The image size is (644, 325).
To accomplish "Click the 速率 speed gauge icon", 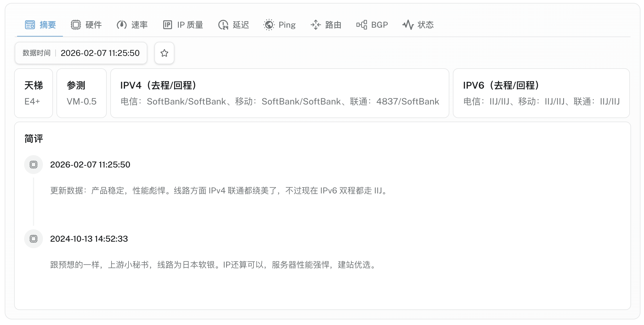I will click(x=121, y=25).
